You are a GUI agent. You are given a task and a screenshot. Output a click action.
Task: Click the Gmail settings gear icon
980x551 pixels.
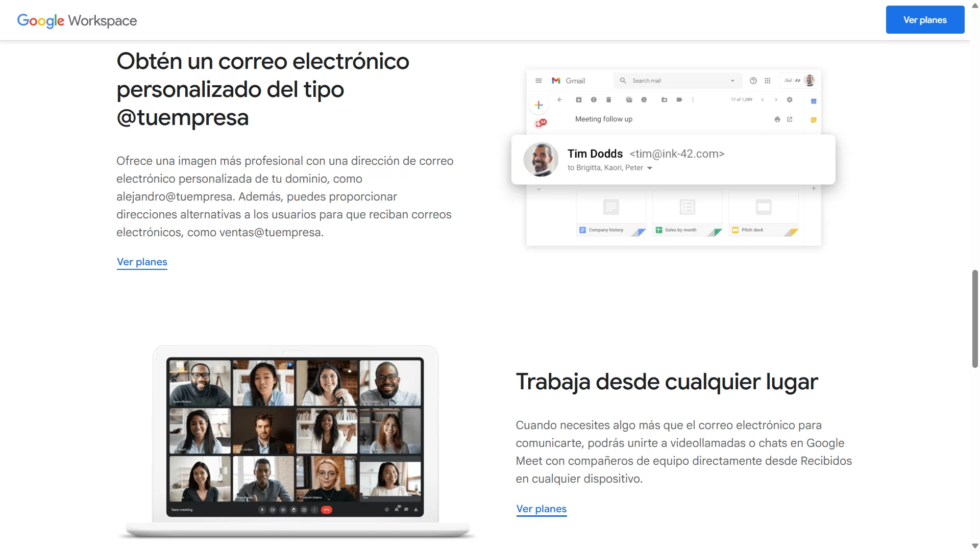790,99
